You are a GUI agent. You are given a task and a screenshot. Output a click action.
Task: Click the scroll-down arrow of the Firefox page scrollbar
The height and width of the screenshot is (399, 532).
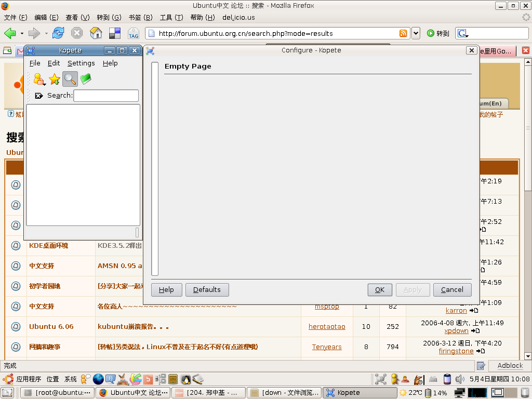click(528, 356)
